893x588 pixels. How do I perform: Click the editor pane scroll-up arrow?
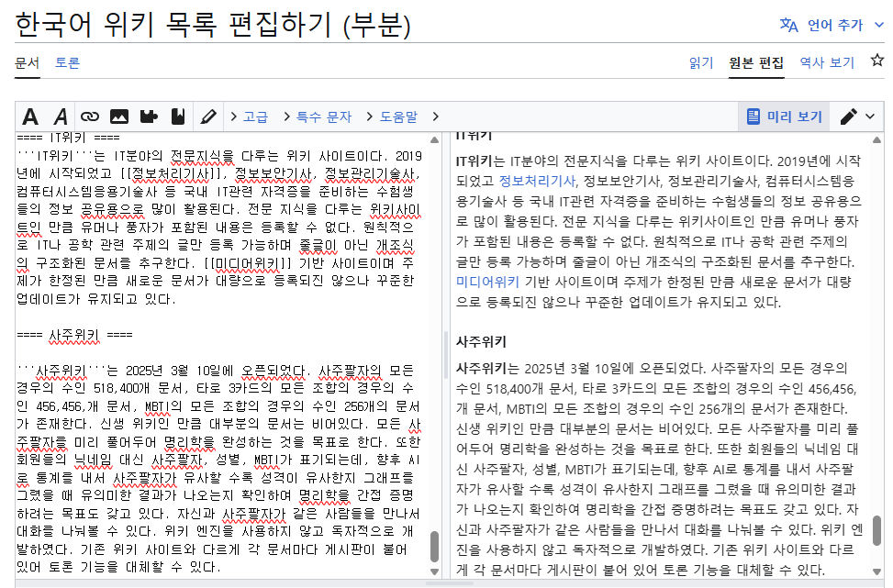click(x=434, y=139)
